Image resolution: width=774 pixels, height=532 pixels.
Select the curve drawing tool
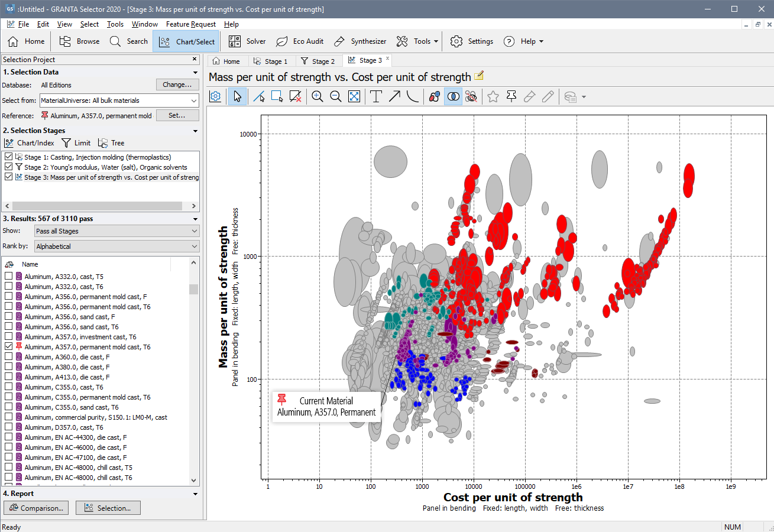pos(413,96)
